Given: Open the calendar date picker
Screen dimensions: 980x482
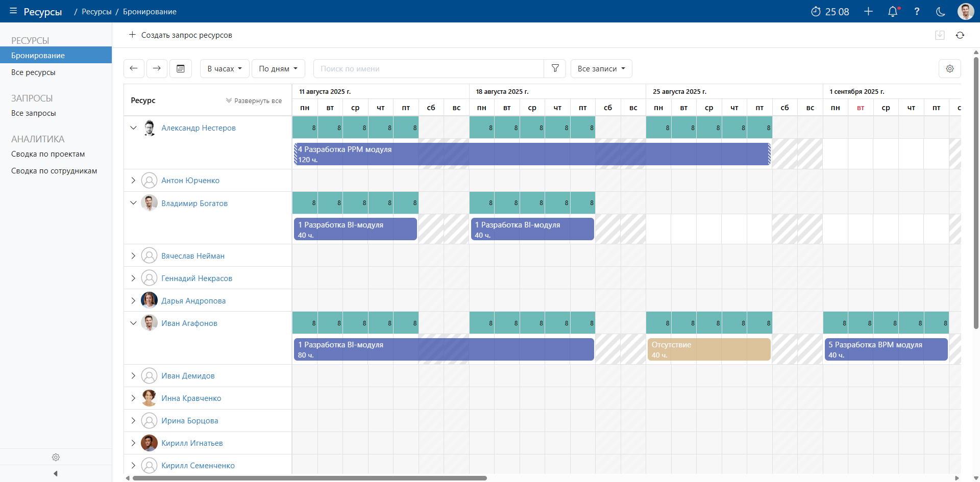Looking at the screenshot, I should click(x=181, y=69).
